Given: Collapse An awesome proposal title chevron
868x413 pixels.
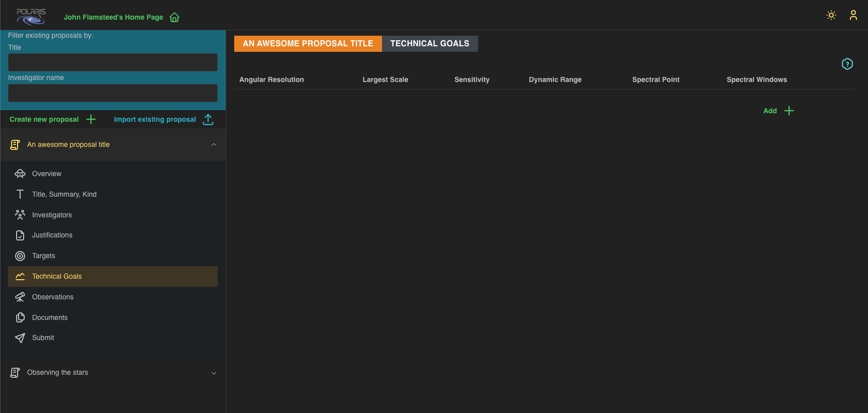Looking at the screenshot, I should (214, 144).
